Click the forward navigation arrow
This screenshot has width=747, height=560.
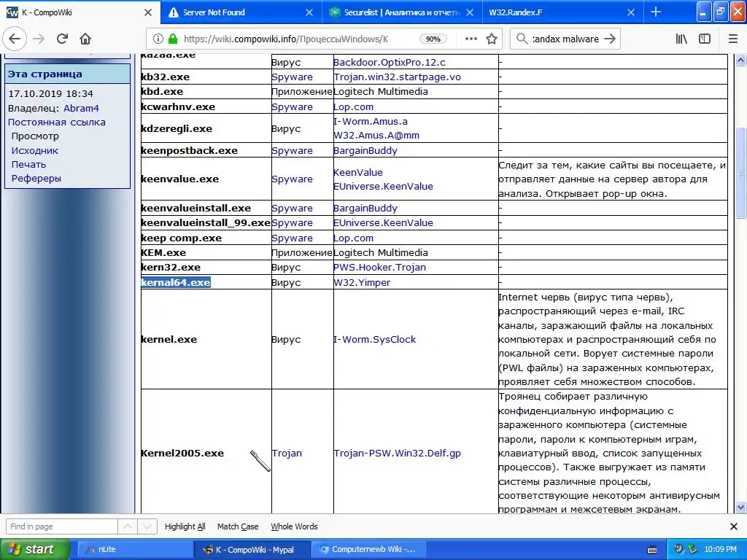click(x=39, y=39)
